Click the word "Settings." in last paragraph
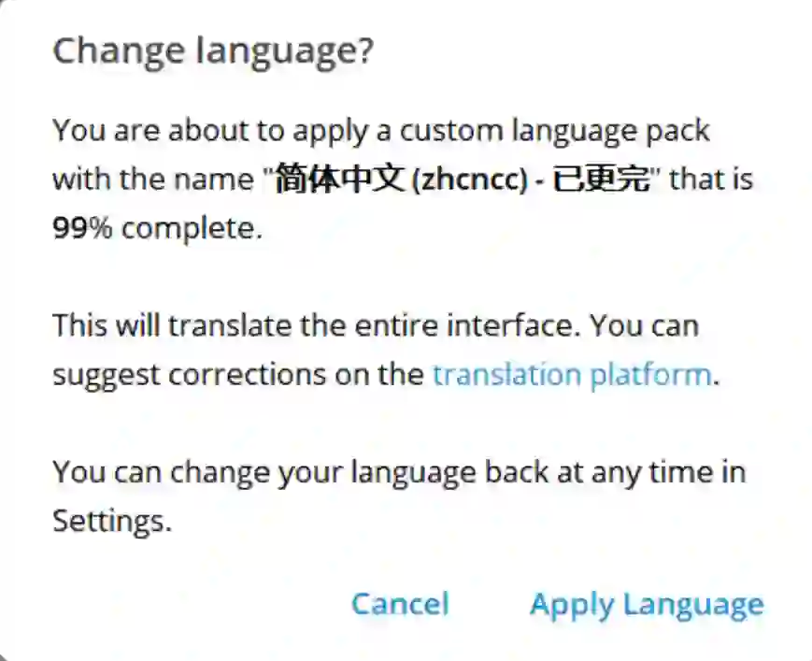Screen dimensions: 812x661 (112, 520)
